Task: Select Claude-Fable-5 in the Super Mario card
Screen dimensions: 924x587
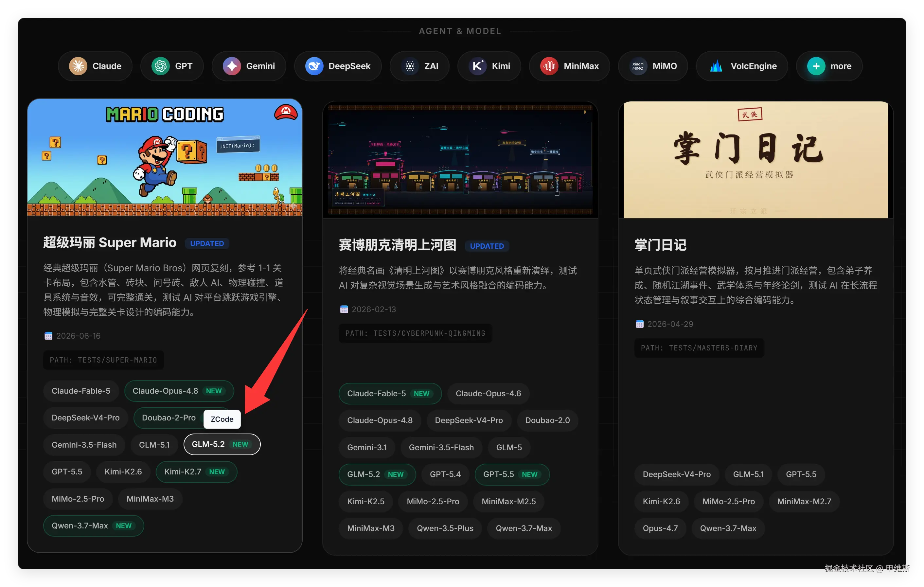Action: [x=81, y=391]
